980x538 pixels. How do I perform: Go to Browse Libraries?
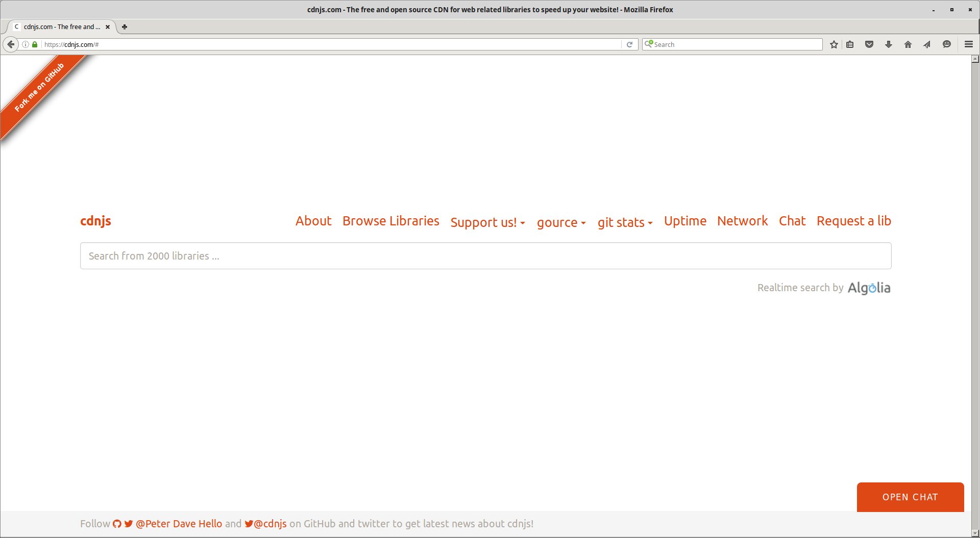(391, 221)
